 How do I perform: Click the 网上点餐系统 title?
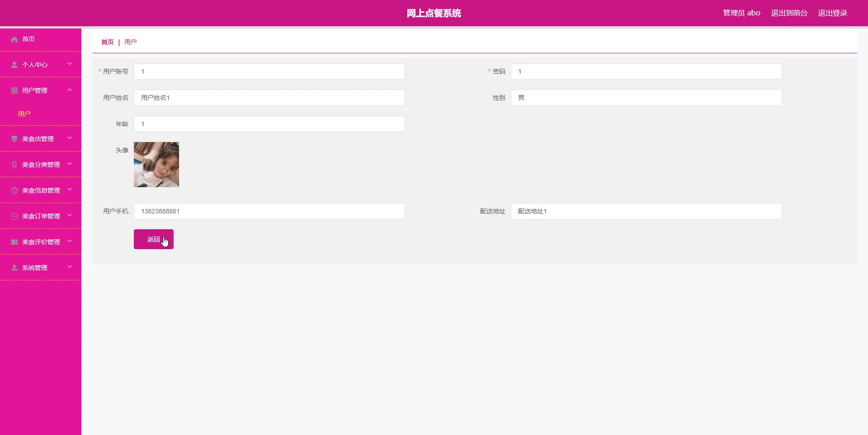click(x=434, y=14)
